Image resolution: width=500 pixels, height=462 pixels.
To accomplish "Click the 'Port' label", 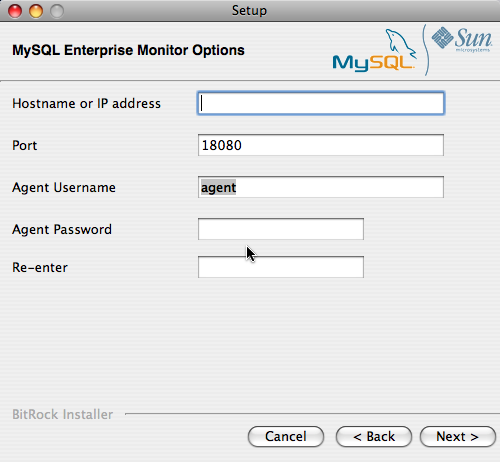I will (24, 146).
